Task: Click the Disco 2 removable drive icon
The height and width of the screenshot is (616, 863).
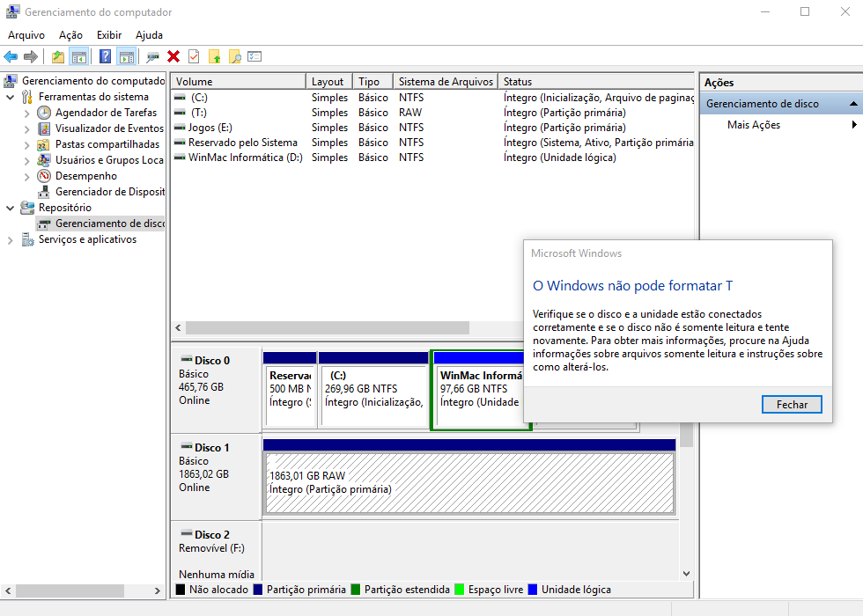Action: [187, 533]
